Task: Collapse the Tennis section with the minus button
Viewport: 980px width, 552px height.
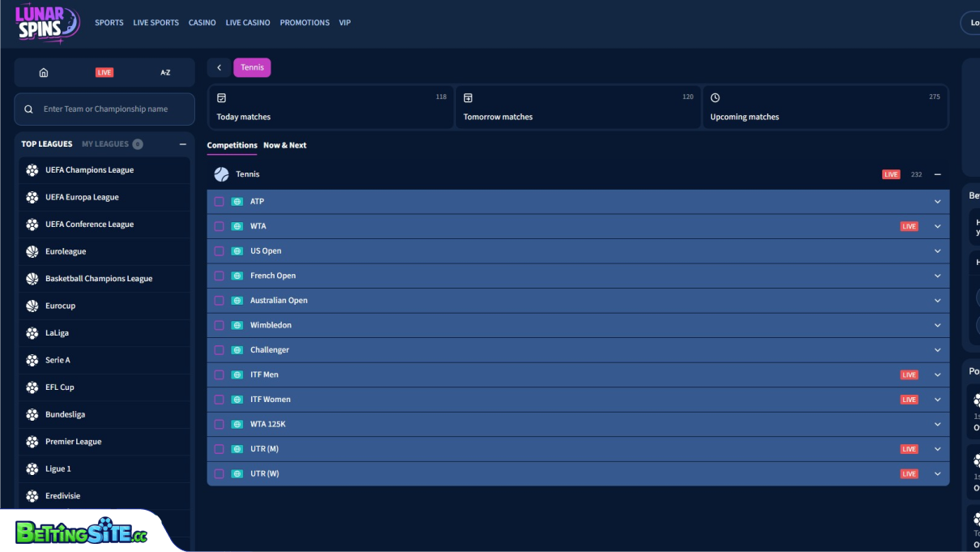Action: click(937, 173)
